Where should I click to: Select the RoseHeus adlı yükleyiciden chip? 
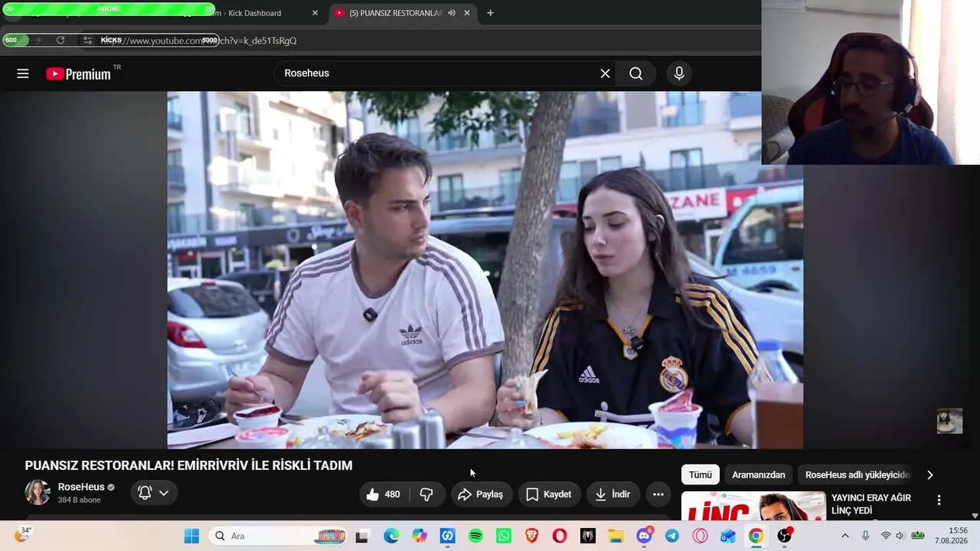coord(857,474)
